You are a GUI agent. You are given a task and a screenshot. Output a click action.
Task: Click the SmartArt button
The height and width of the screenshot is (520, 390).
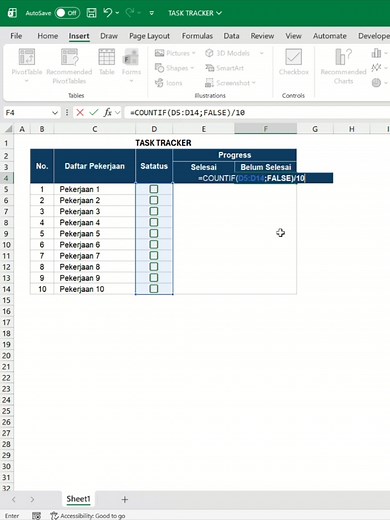point(225,68)
